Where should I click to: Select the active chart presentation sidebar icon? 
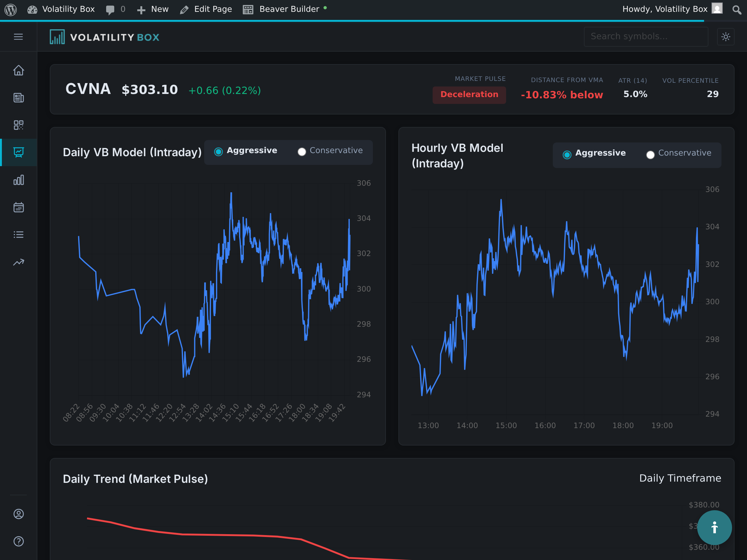pos(19,152)
